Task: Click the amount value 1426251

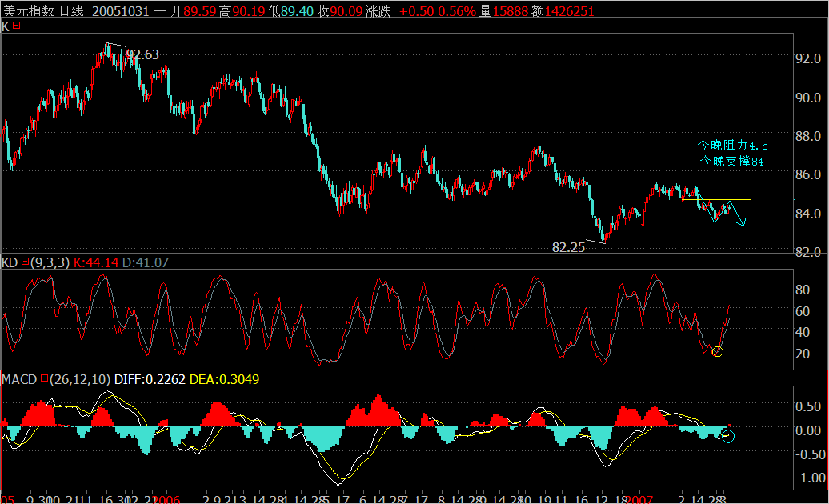Action: click(x=570, y=11)
